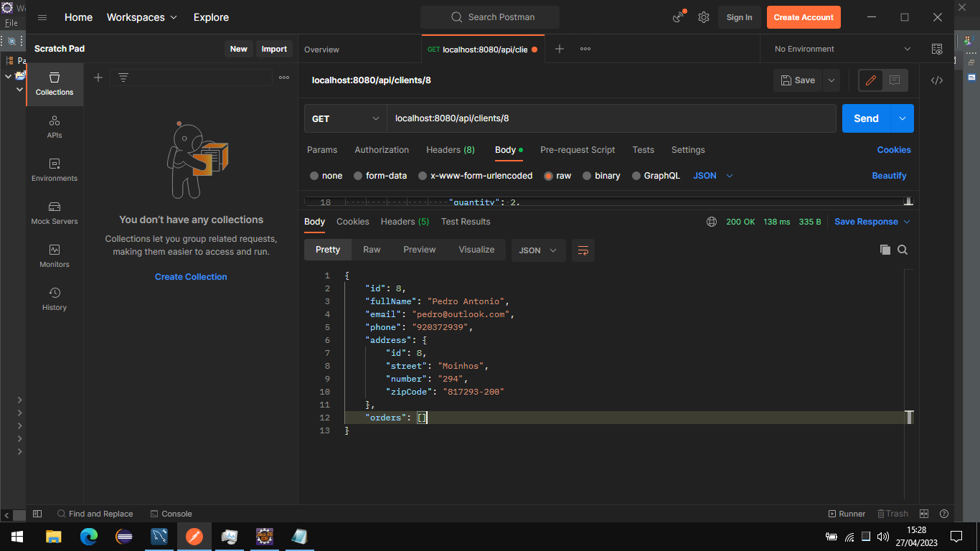Open the satellite sync notification icon
980x551 pixels.
tap(679, 17)
